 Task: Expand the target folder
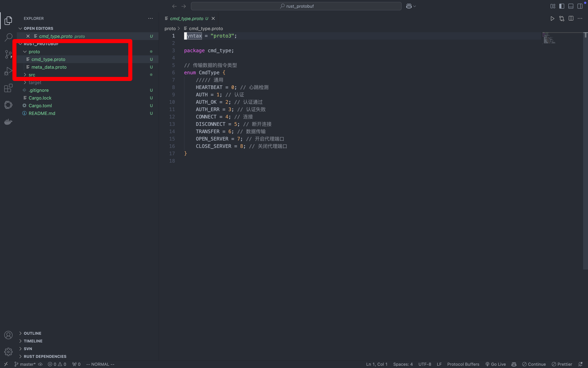pos(87,83)
